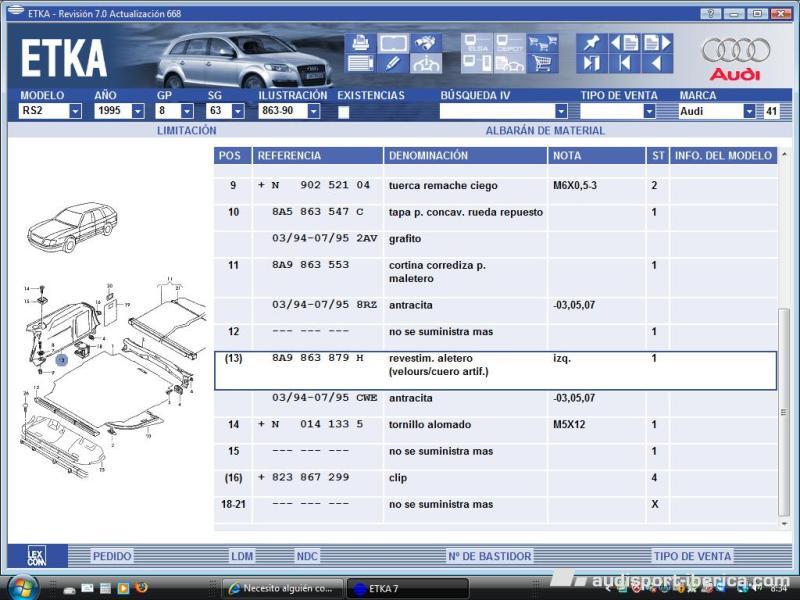
Task: Expand the MODELO dropdown
Action: pyautogui.click(x=75, y=111)
